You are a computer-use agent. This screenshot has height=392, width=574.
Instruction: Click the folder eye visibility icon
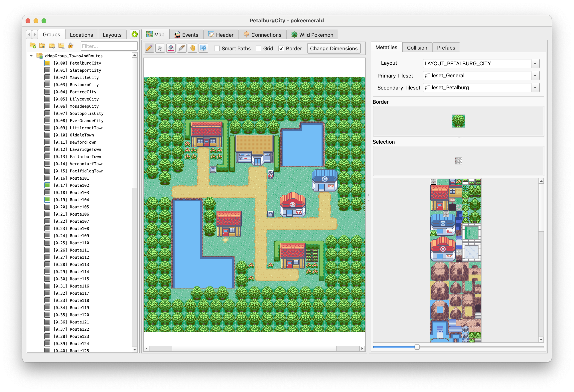(42, 46)
